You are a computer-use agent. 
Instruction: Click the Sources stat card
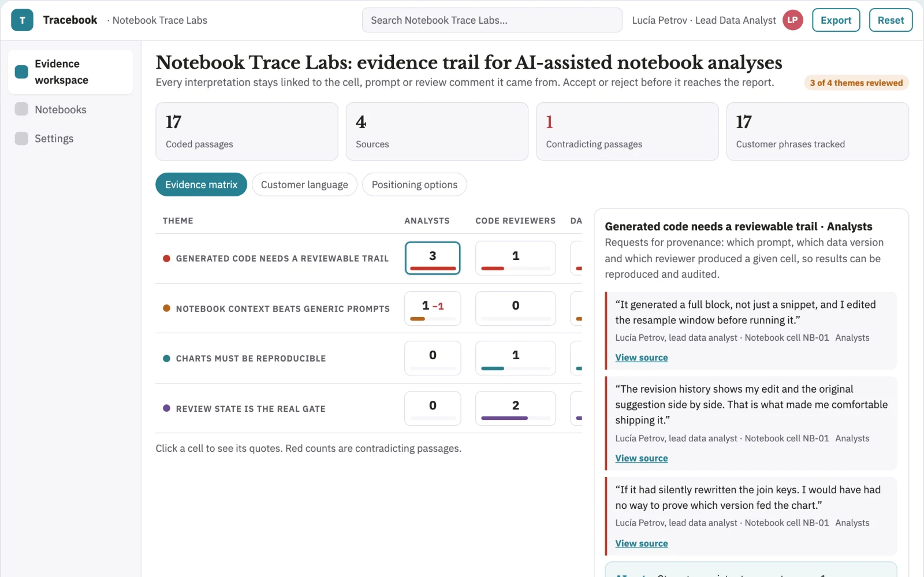[x=437, y=132]
